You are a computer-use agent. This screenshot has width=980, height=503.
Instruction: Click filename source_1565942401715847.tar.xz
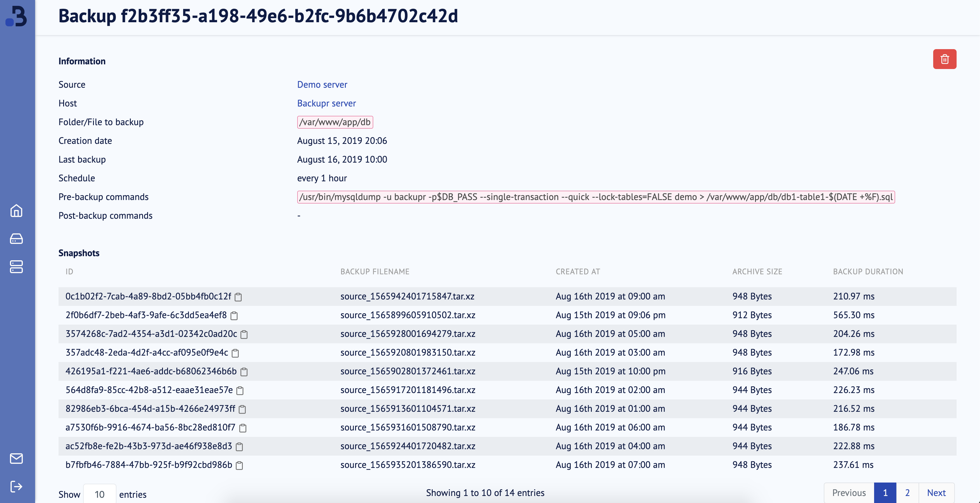pos(407,296)
